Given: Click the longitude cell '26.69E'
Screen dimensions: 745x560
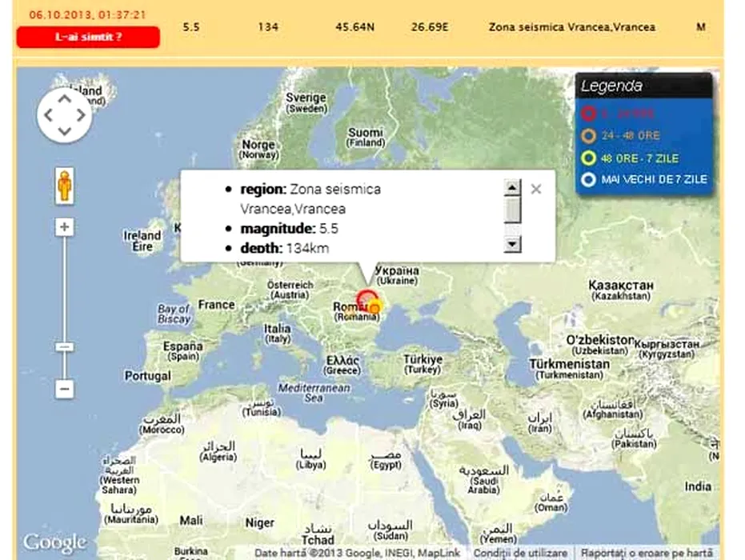Looking at the screenshot, I should pyautogui.click(x=430, y=27).
